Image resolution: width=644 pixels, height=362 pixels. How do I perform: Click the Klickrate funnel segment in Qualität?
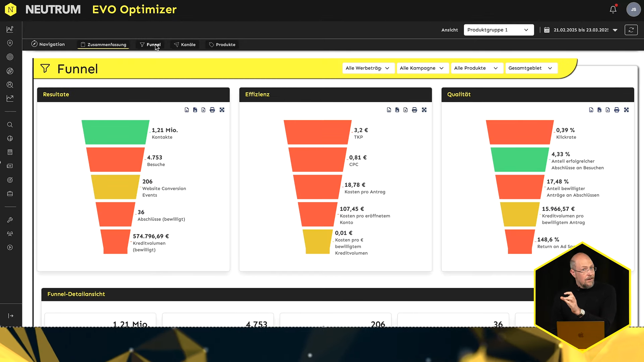pyautogui.click(x=520, y=132)
